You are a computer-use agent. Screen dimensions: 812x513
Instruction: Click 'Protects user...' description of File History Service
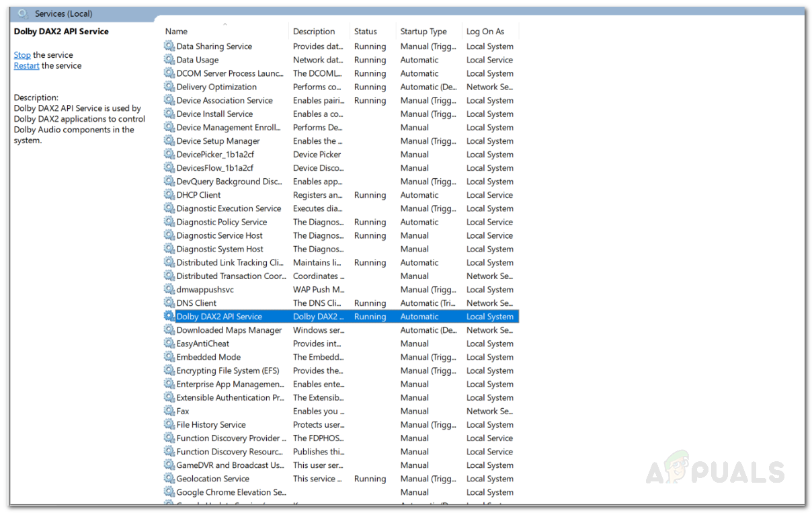319,425
